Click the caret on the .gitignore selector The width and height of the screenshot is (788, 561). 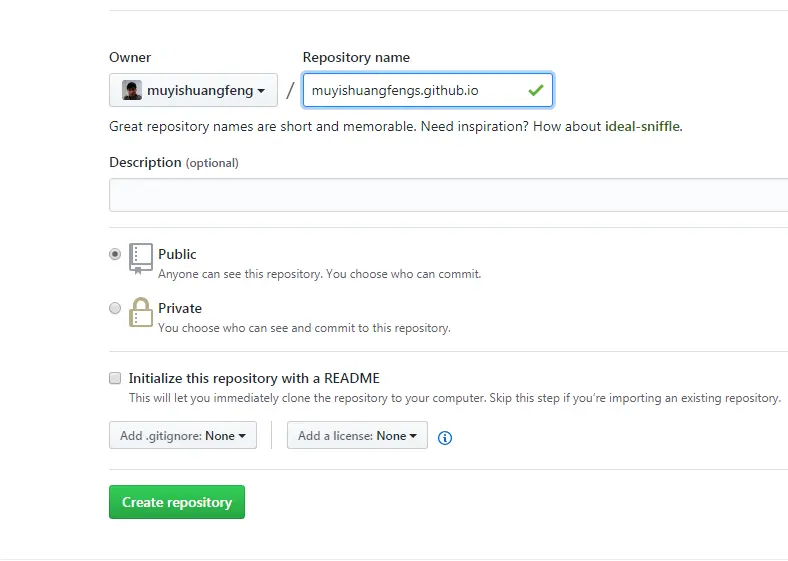tap(242, 436)
